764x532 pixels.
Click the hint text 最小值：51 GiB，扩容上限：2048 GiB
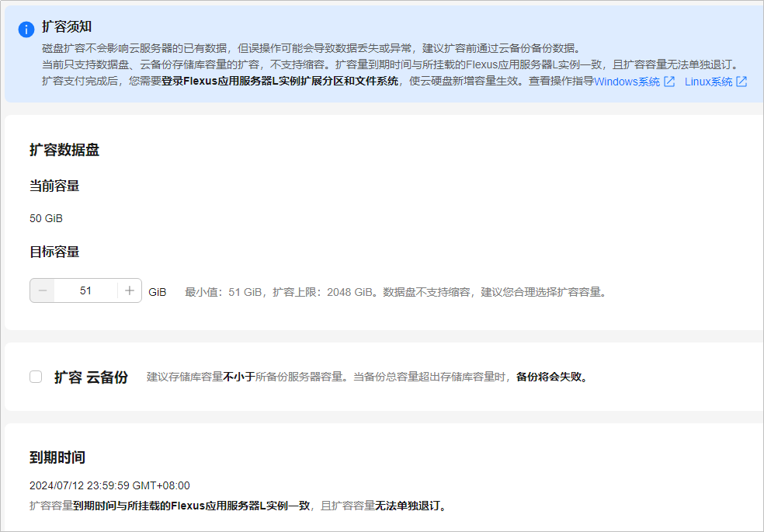(x=279, y=292)
